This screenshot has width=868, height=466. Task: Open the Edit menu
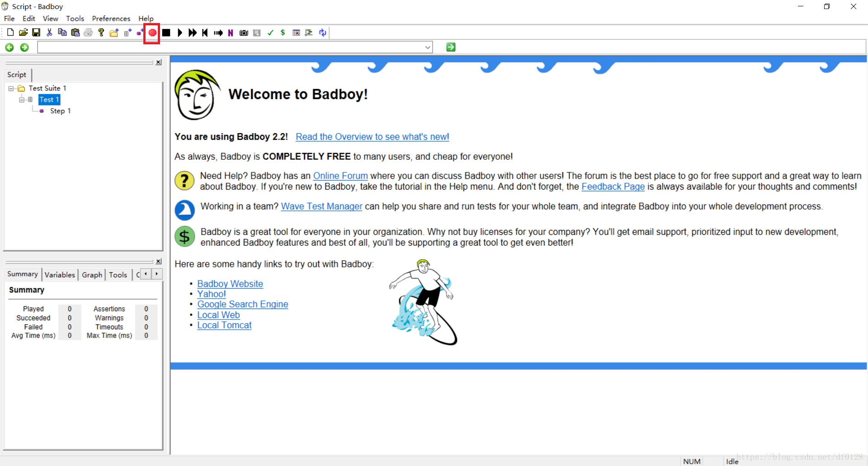tap(29, 19)
